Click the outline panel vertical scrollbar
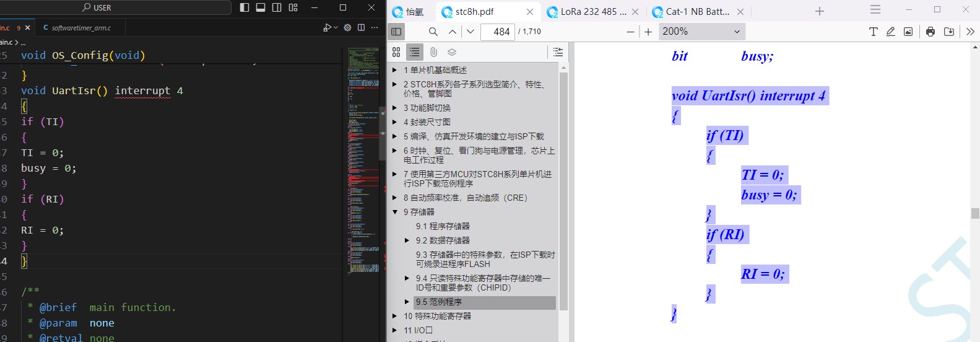The height and width of the screenshot is (342, 980). (563, 192)
